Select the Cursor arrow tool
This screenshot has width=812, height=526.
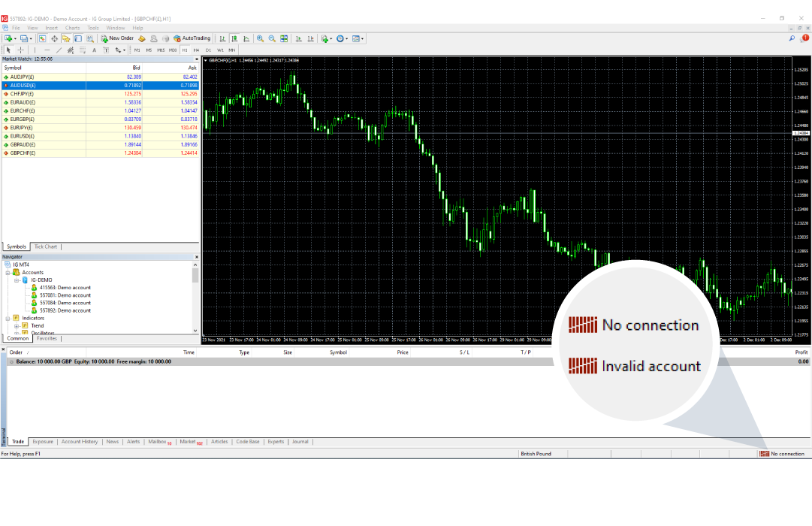click(x=8, y=50)
